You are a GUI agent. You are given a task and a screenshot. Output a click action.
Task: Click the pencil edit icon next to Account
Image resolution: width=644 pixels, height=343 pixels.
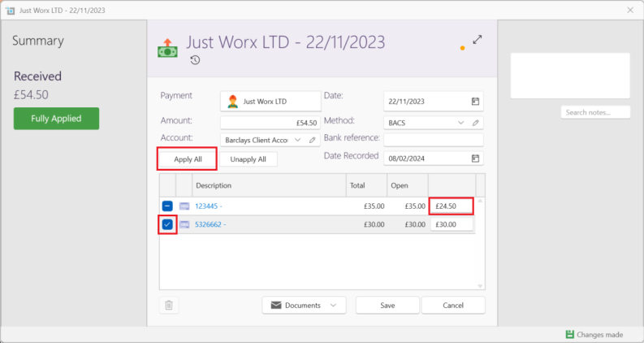[312, 140]
